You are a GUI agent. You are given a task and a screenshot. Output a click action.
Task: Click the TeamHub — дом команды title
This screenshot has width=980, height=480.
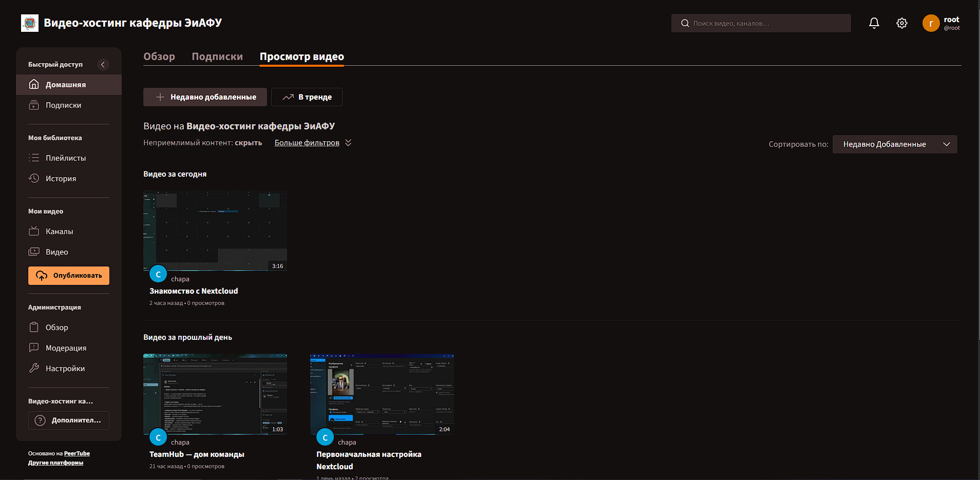tap(197, 454)
